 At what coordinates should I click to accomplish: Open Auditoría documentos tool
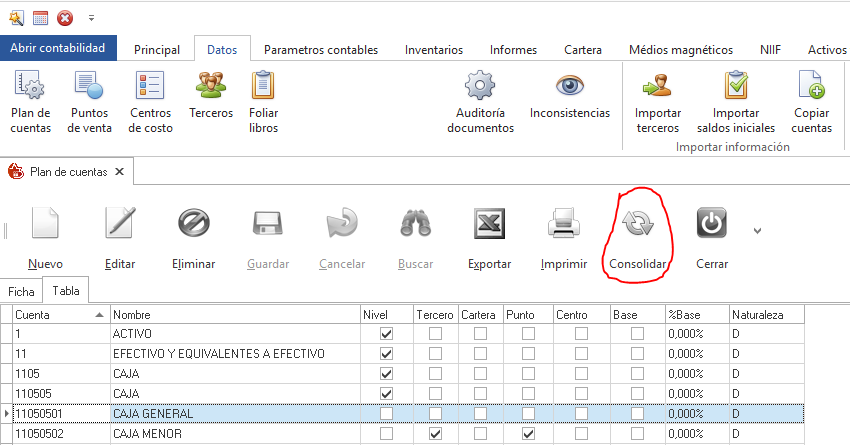pos(480,102)
